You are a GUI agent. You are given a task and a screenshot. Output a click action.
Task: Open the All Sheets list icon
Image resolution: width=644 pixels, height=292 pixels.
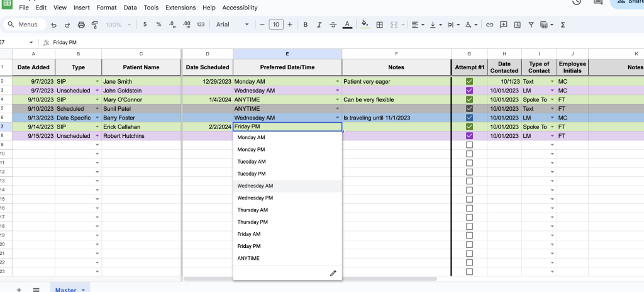36,290
